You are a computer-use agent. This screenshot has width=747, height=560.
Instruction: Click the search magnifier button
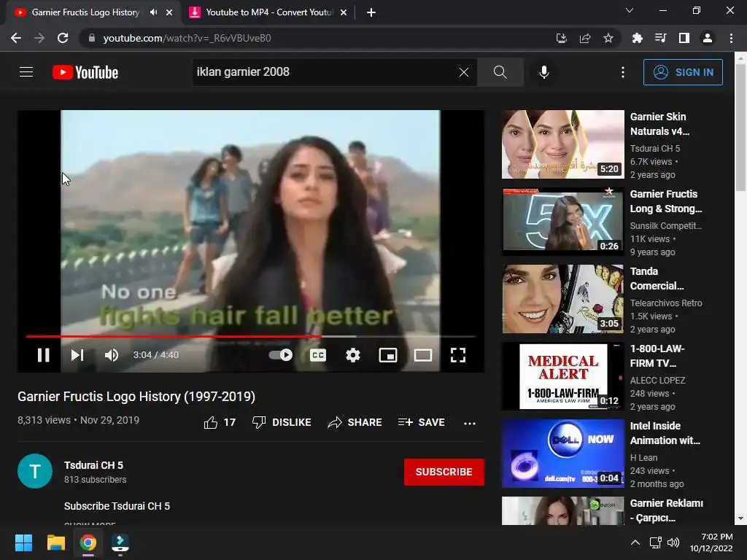500,72
